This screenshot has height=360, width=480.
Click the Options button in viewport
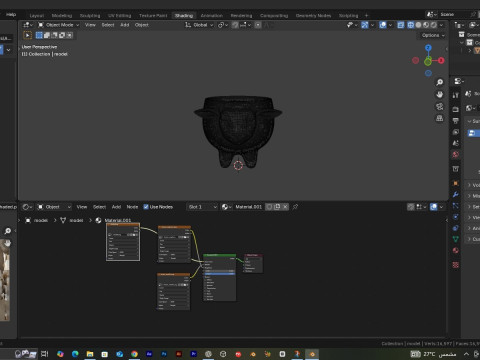[x=433, y=35]
